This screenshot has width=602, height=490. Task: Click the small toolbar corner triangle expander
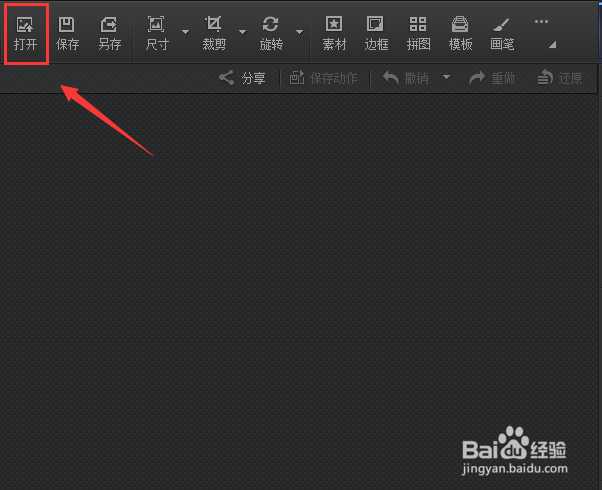[x=552, y=45]
